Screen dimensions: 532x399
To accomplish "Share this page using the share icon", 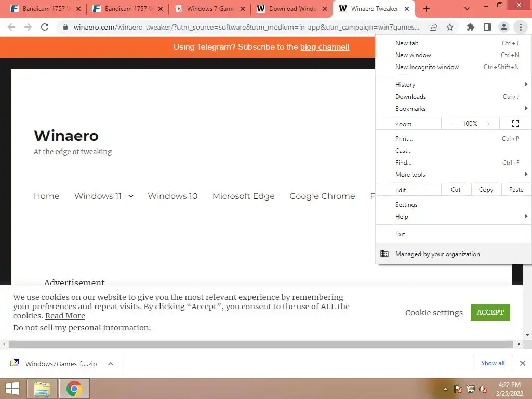I will point(433,27).
